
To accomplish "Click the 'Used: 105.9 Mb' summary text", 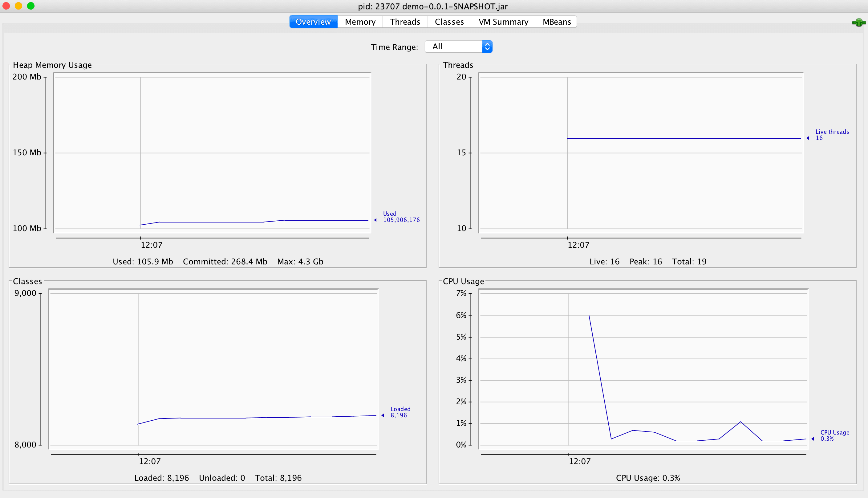I will point(143,262).
